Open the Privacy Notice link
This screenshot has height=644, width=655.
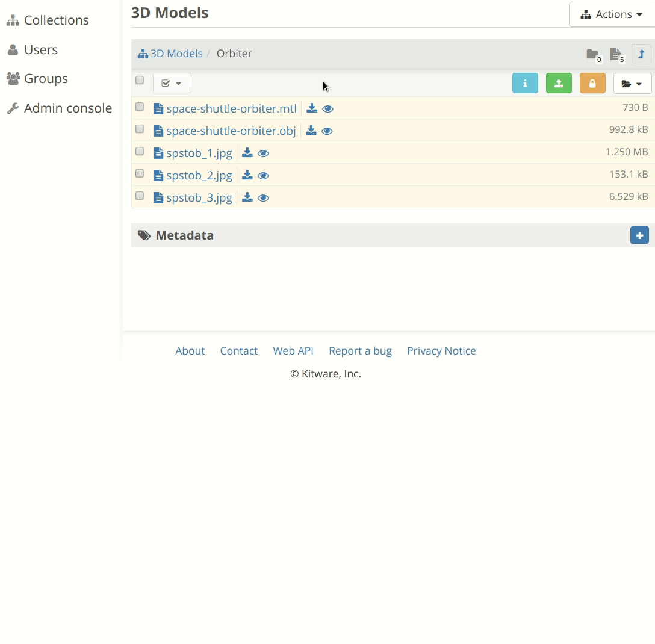click(441, 351)
